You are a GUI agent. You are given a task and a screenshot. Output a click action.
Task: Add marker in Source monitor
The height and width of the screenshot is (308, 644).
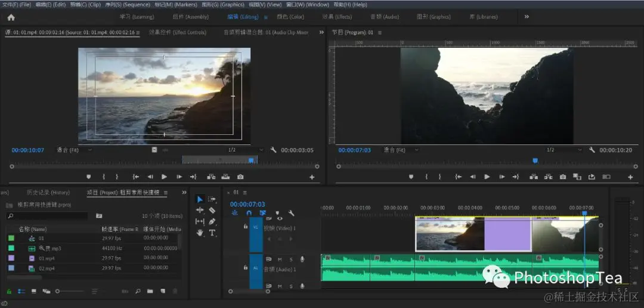[88, 177]
